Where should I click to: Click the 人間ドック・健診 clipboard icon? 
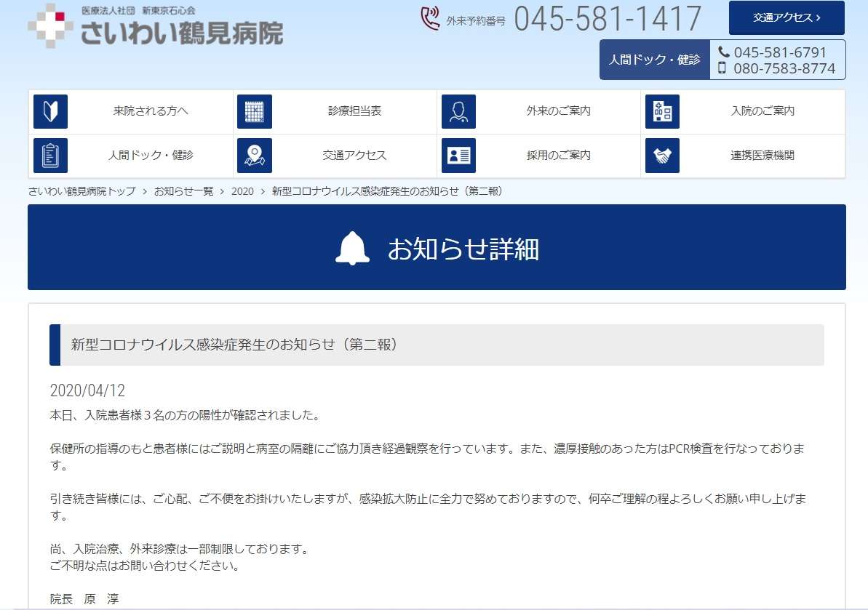click(x=52, y=156)
